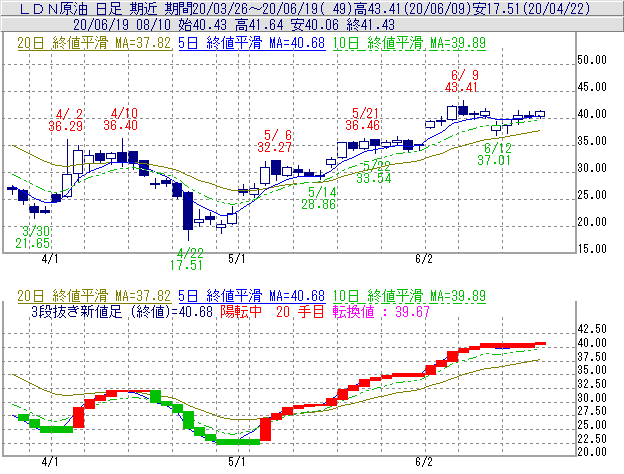Click the 転換値 : 39.67 text
This screenshot has height=474, width=624.
tap(381, 312)
